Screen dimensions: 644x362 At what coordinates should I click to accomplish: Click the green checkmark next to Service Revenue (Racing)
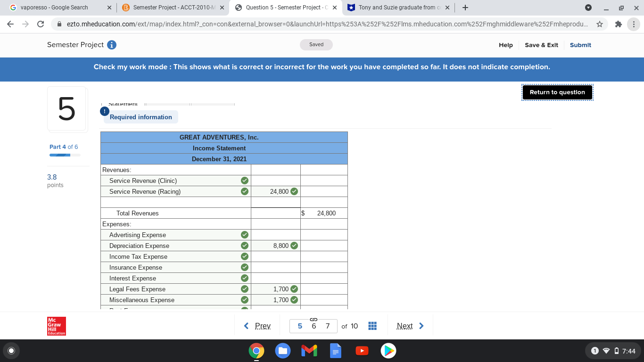[244, 191]
